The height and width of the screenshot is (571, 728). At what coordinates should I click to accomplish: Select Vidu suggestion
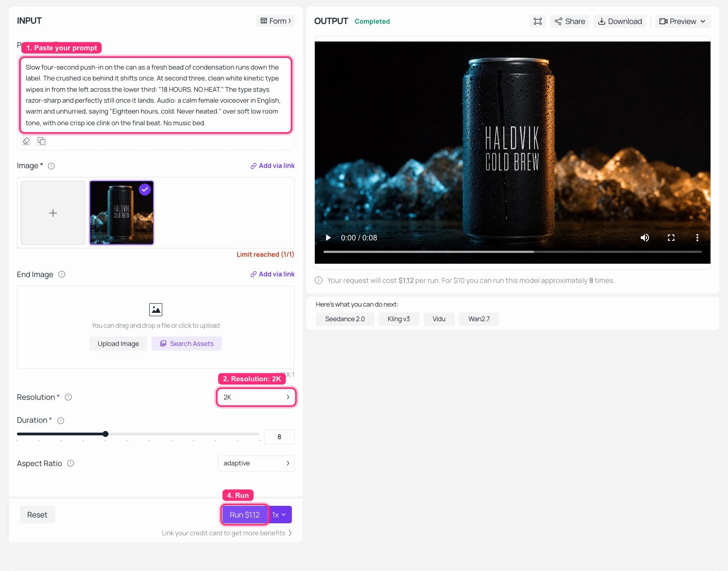point(439,319)
